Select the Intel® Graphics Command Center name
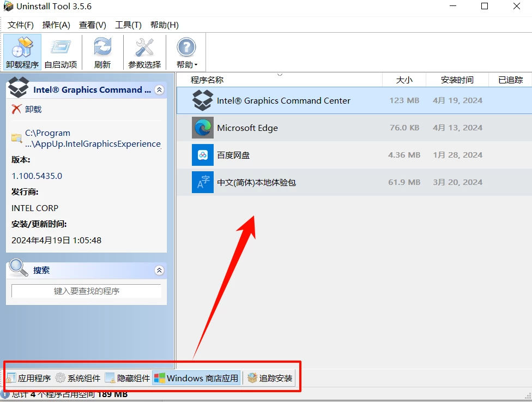This screenshot has width=532, height=402. pos(283,100)
